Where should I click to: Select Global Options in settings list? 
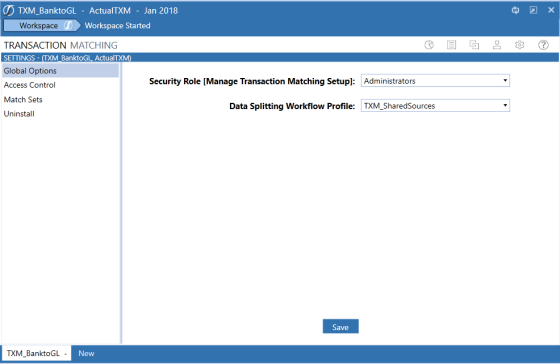(60, 71)
